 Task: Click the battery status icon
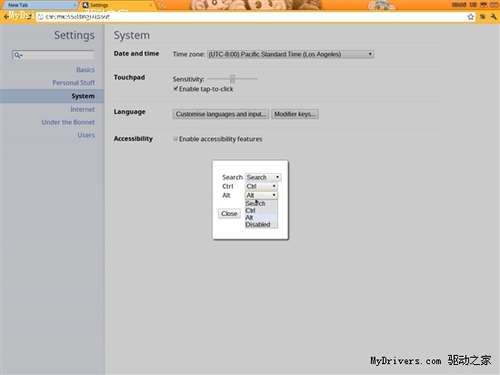pyautogui.click(x=494, y=5)
